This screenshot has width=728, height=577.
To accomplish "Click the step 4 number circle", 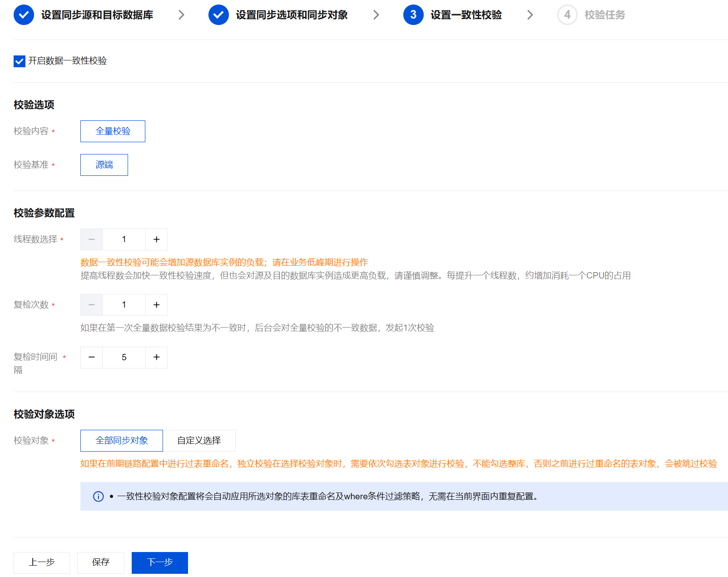I will [567, 15].
